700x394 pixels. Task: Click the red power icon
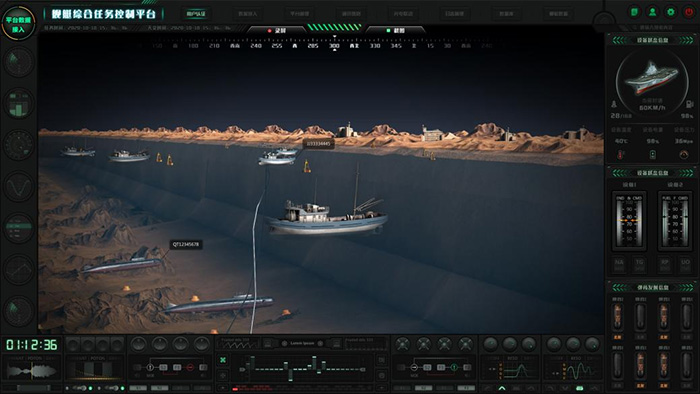coord(689,12)
